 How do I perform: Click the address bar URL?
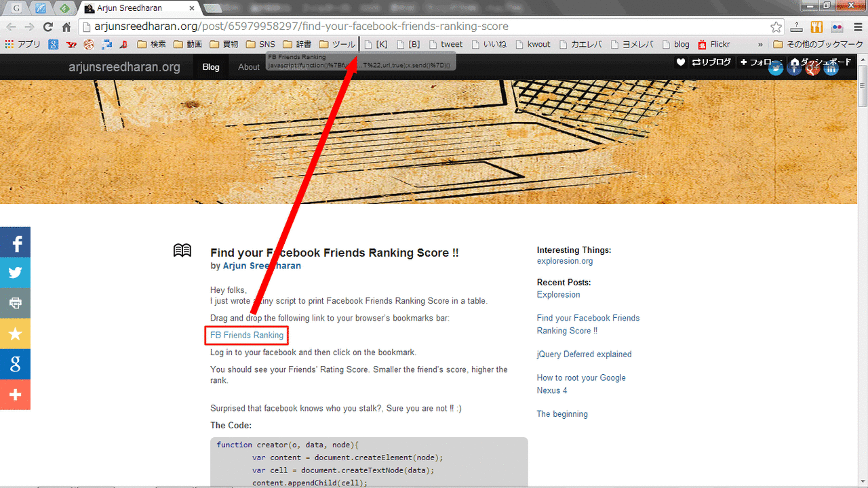click(301, 27)
